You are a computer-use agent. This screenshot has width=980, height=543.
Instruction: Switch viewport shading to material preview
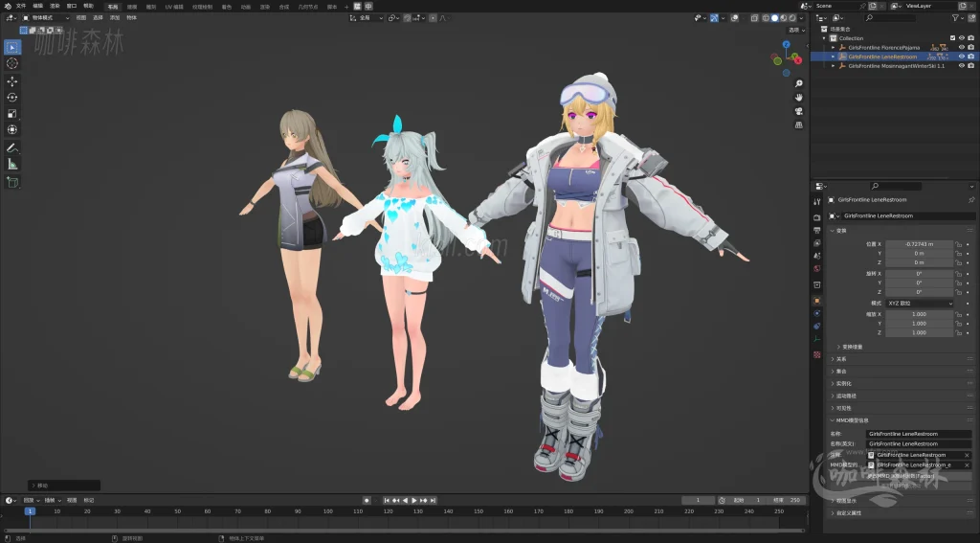784,18
